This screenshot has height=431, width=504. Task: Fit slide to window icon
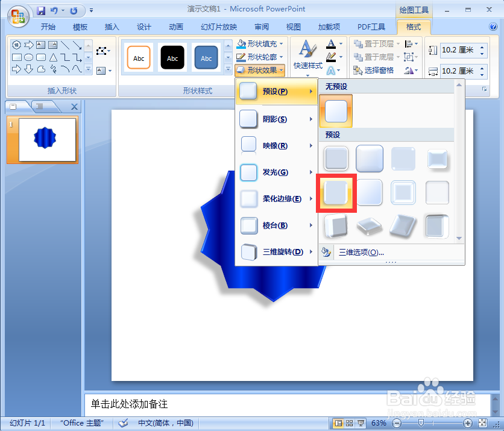pyautogui.click(x=482, y=423)
